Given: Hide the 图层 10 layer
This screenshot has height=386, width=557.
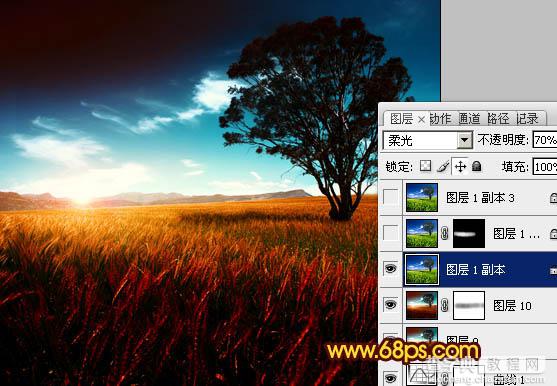Looking at the screenshot, I should tap(391, 305).
